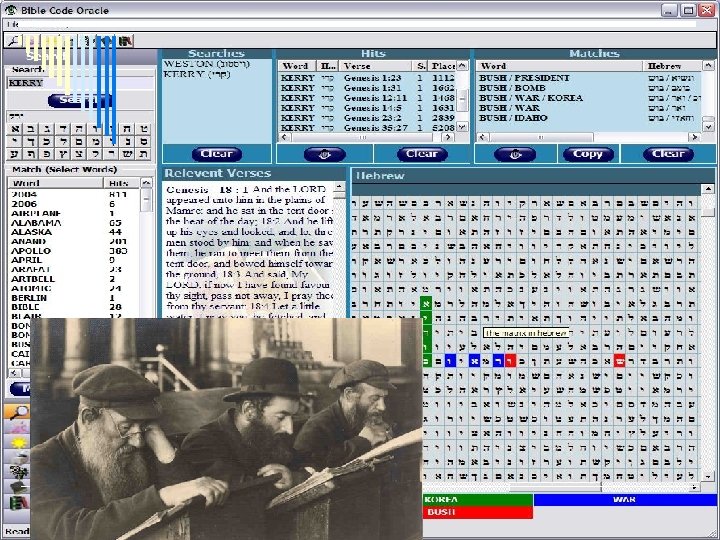
Task: Select BUSH / PRESIDENT match row
Action: click(x=589, y=78)
